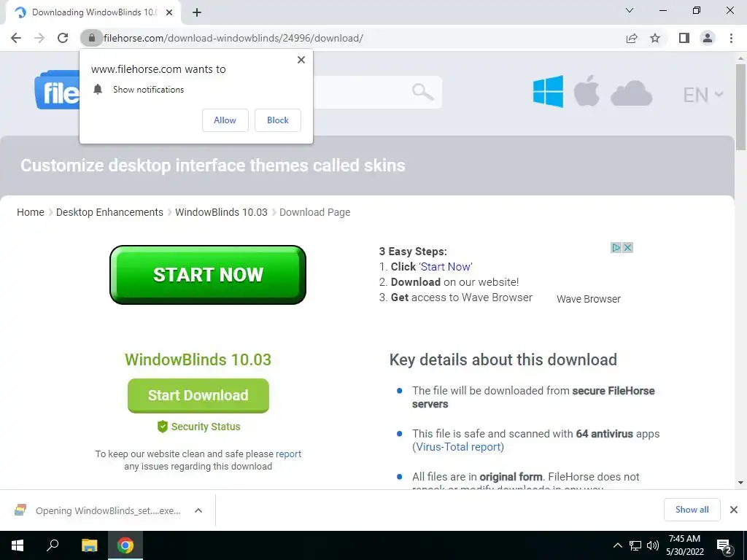This screenshot has width=747, height=560.
Task: Bookmark this page with the star
Action: click(655, 38)
